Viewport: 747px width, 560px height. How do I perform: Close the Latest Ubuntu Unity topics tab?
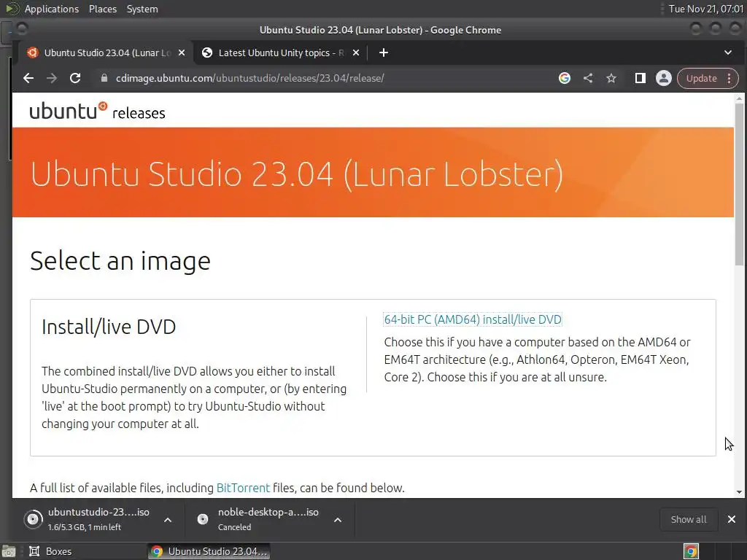[x=356, y=52]
